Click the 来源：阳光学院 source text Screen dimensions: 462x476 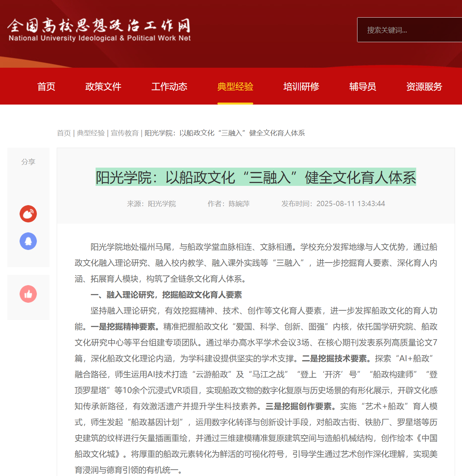click(151, 204)
